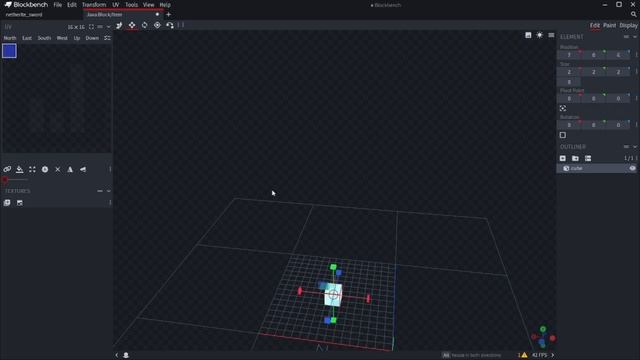Switch to Paint mode
The image size is (640, 360).
coord(609,25)
